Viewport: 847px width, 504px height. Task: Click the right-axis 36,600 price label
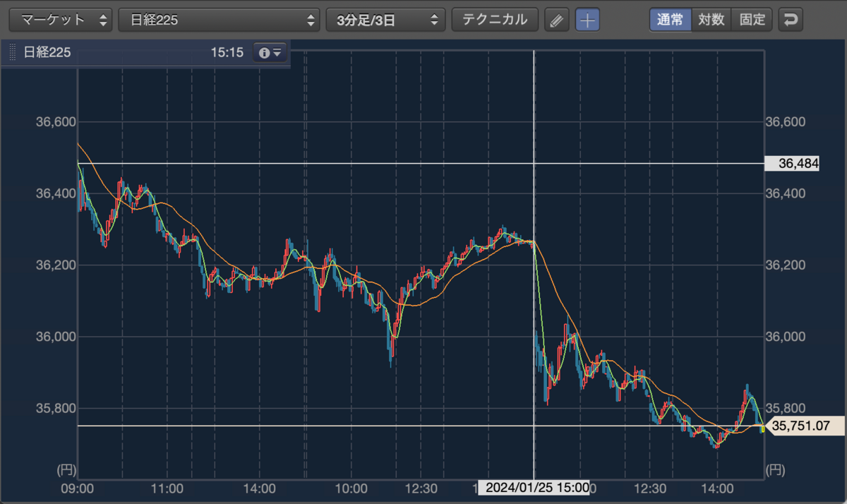785,122
